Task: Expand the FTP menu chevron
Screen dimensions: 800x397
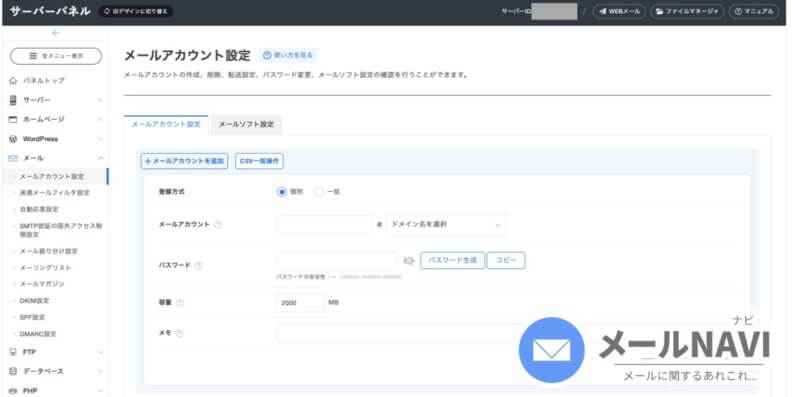Action: point(101,352)
